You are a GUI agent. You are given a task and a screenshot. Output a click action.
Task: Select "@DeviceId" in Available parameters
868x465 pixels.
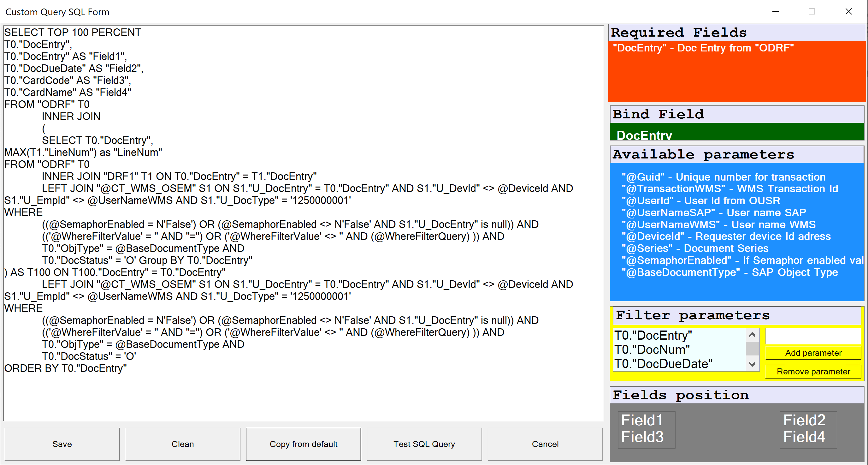click(726, 236)
